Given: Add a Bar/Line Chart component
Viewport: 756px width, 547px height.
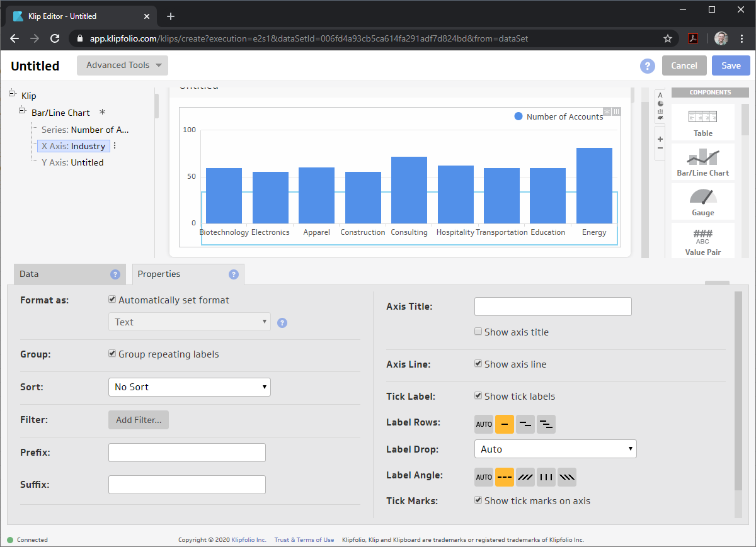Looking at the screenshot, I should (x=703, y=162).
